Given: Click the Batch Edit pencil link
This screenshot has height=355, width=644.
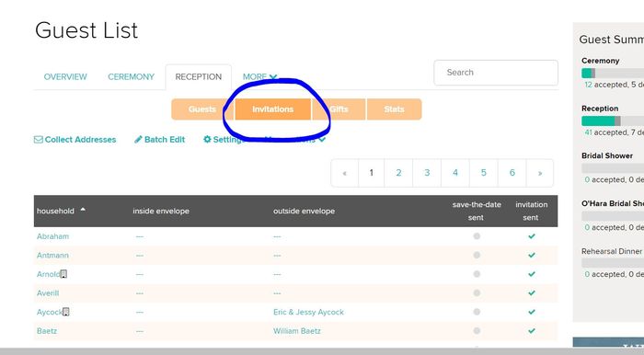Looking at the screenshot, I should tap(159, 140).
